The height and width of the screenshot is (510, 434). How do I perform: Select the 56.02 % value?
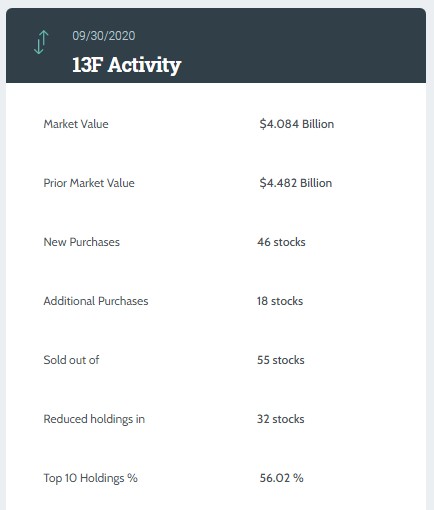pyautogui.click(x=282, y=478)
